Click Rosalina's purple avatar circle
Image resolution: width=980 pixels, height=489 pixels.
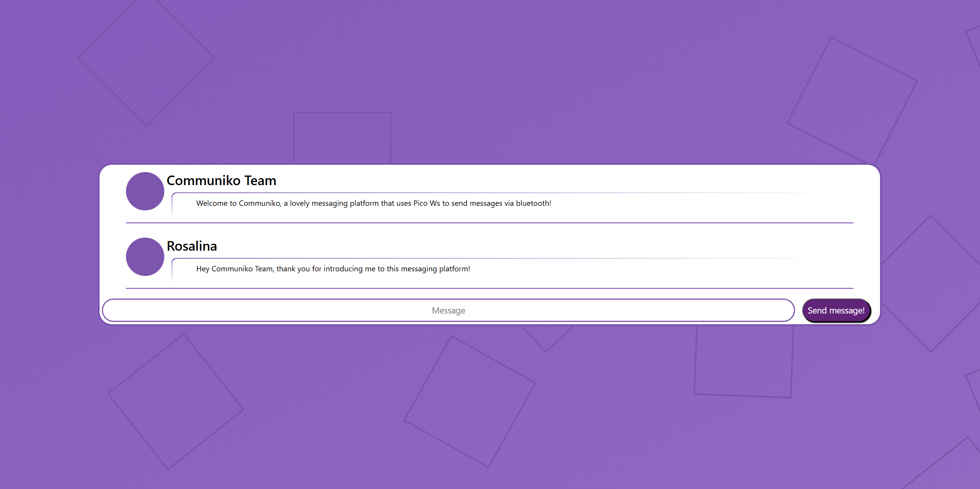(145, 257)
